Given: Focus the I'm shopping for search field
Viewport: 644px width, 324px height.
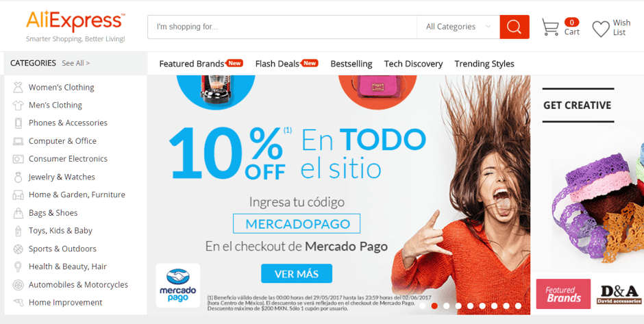Looking at the screenshot, I should click(x=282, y=27).
